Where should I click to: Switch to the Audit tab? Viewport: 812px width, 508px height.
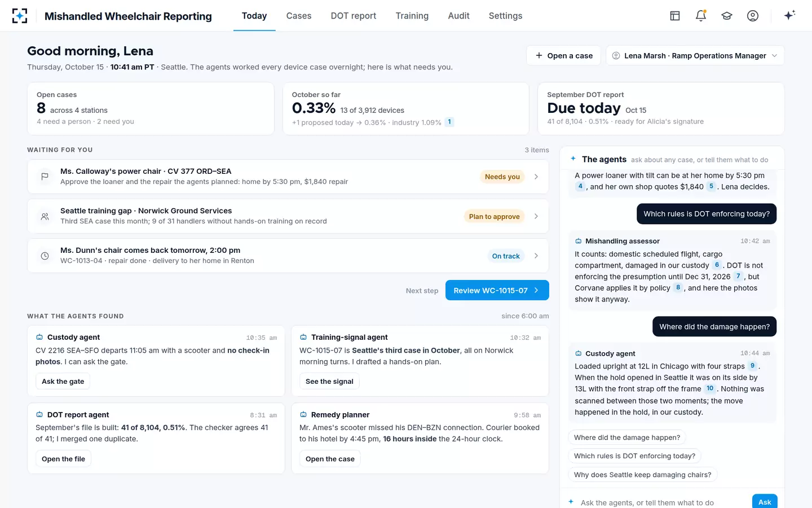[x=458, y=16]
